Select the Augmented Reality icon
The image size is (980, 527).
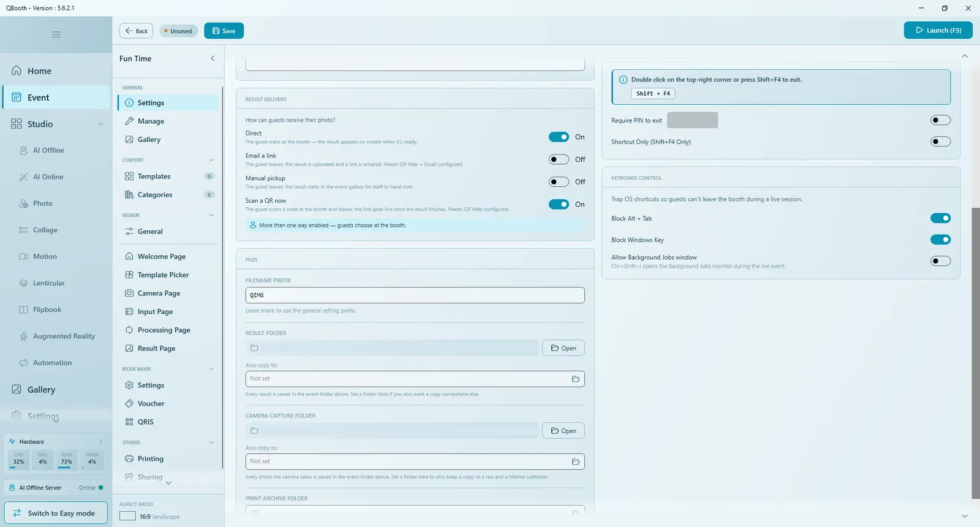[23, 336]
